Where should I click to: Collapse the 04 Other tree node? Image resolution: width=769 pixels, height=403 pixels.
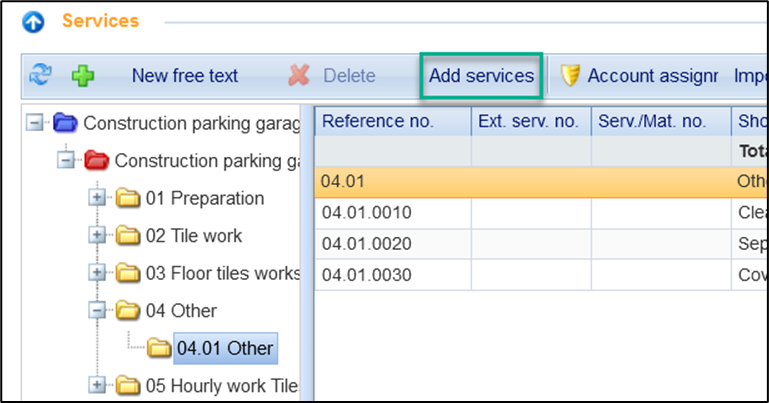97,311
